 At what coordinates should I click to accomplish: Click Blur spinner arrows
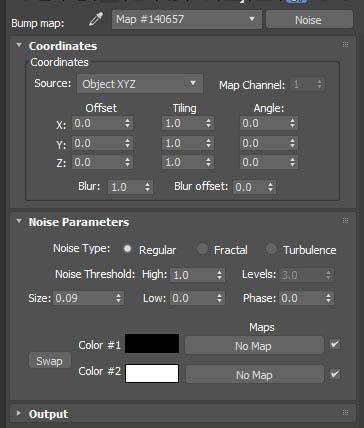pos(148,187)
